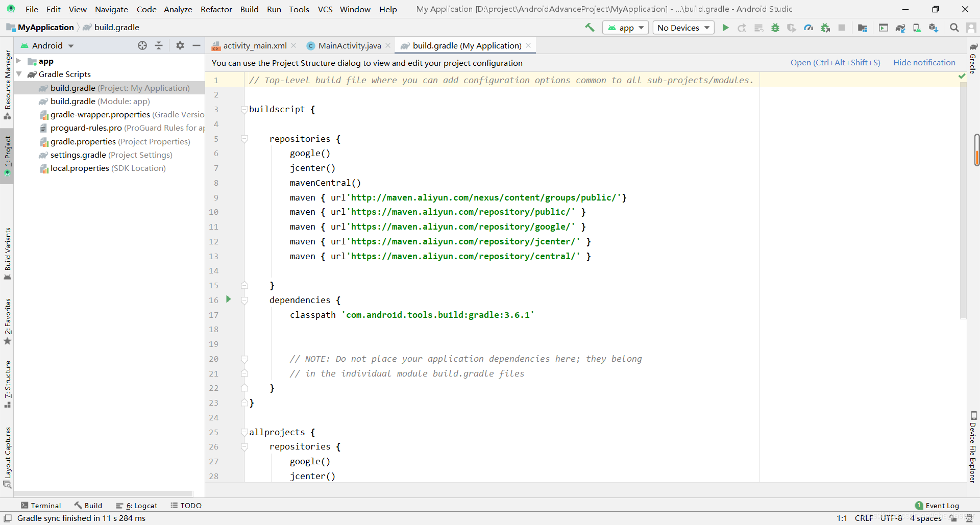This screenshot has width=980, height=525.
Task: Toggle the Layout Captures tool window
Action: (7, 457)
